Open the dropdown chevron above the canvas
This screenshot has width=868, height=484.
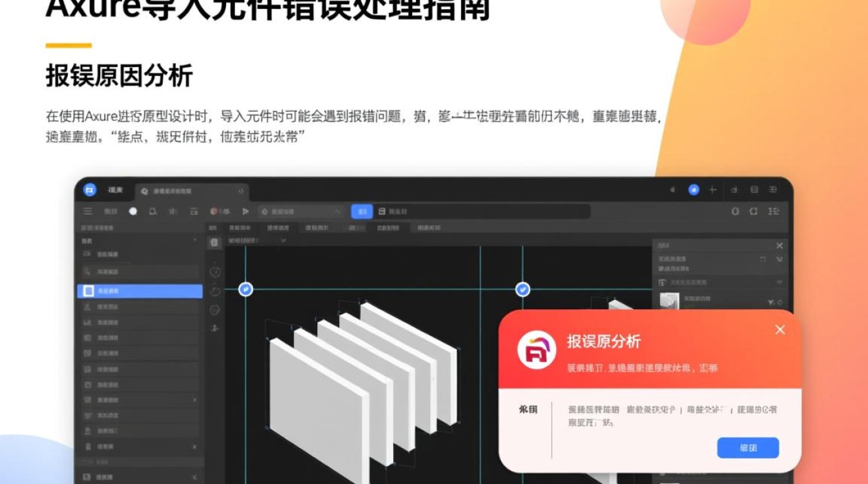coord(283,241)
